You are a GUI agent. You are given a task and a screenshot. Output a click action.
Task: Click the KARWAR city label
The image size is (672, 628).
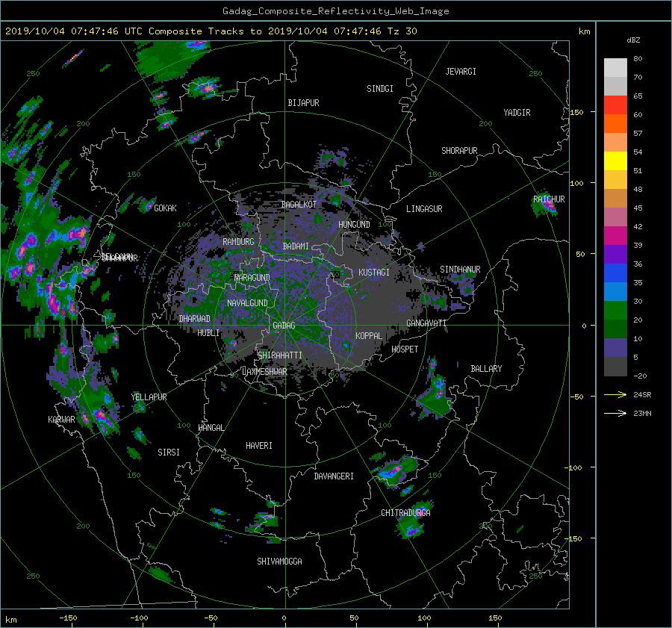61,420
